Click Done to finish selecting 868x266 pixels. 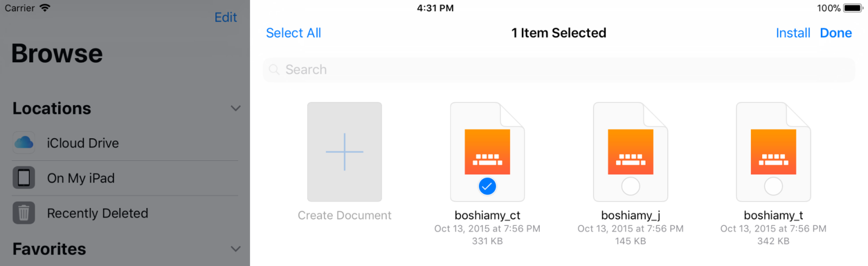[x=835, y=33]
